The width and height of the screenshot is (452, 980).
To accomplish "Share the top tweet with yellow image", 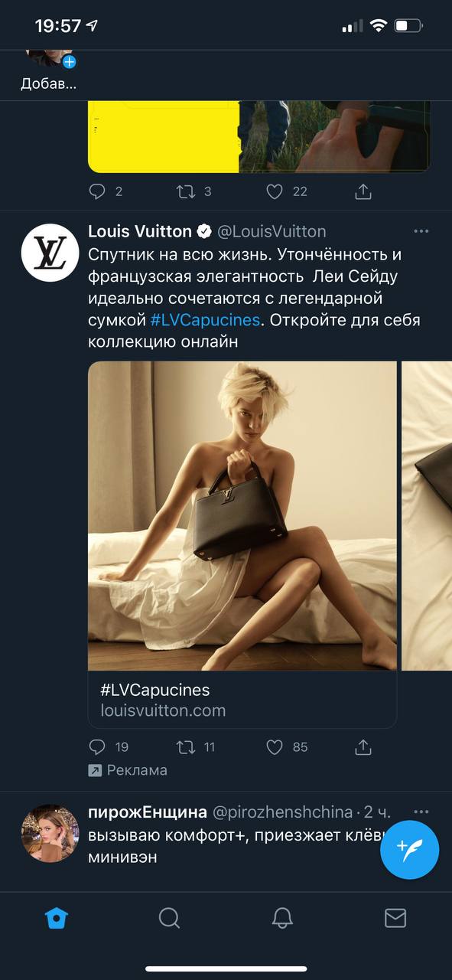I will 363,191.
